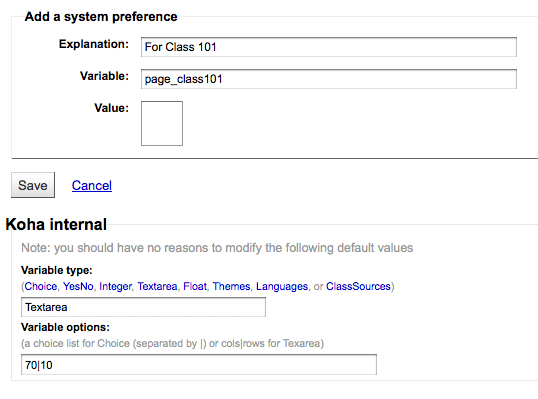Choose the Themes variable type link
Image resolution: width=538 pixels, height=399 pixels.
tap(231, 286)
